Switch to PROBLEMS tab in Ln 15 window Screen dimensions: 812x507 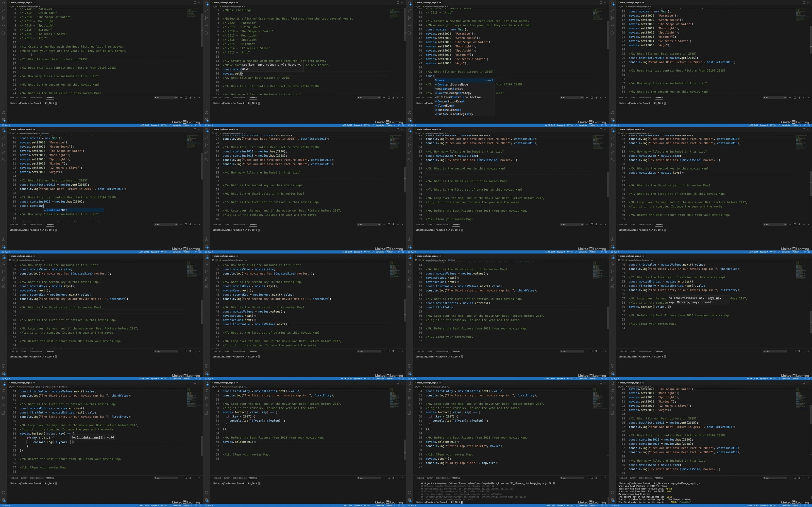(x=14, y=98)
